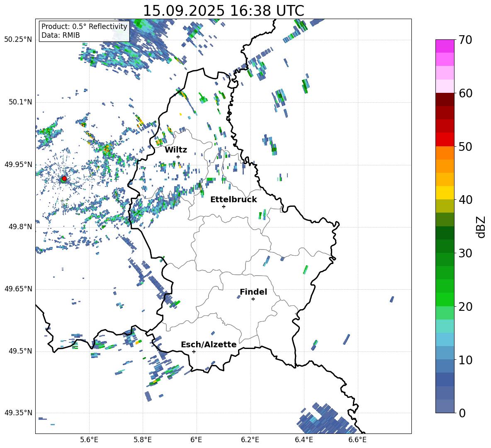Click the 49.8°N latitude label
The width and height of the screenshot is (491, 448).
tap(20, 227)
